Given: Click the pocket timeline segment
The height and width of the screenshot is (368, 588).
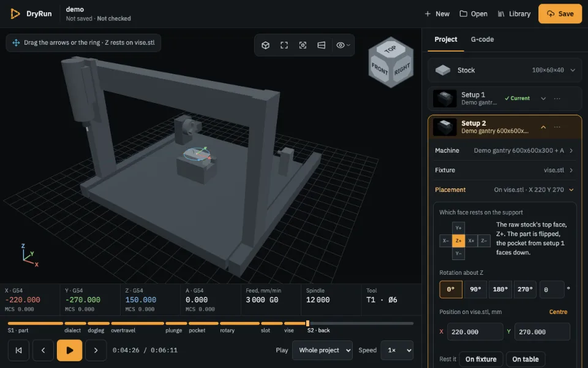Looking at the screenshot, I should tap(203, 323).
